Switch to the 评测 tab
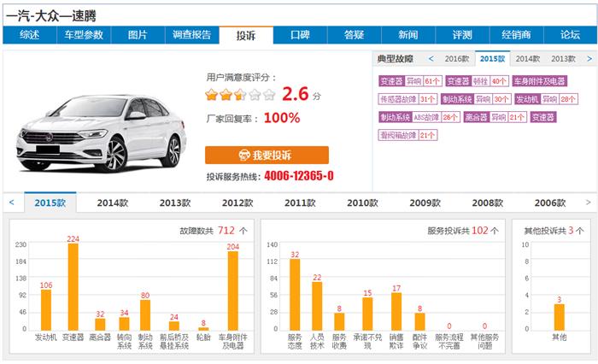 (x=462, y=35)
